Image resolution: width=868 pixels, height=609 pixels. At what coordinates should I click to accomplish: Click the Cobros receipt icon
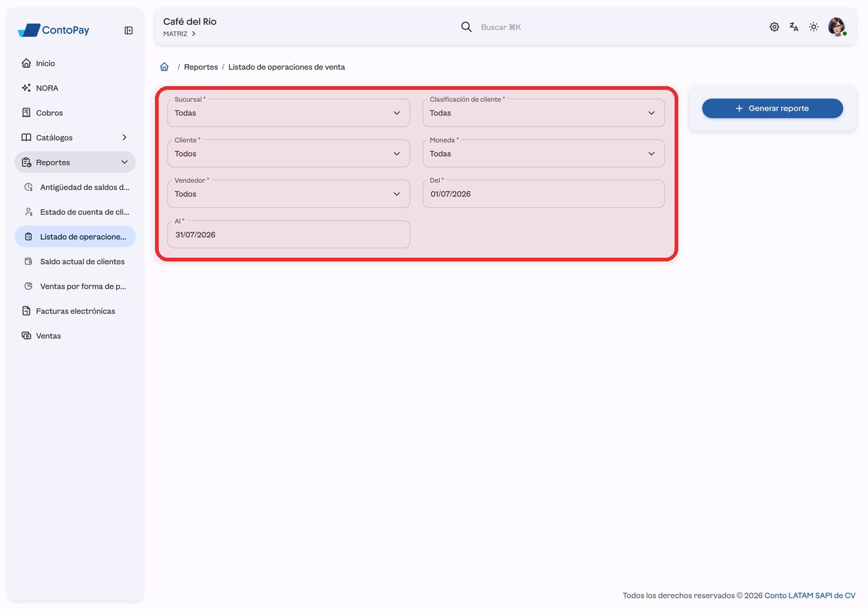point(26,113)
